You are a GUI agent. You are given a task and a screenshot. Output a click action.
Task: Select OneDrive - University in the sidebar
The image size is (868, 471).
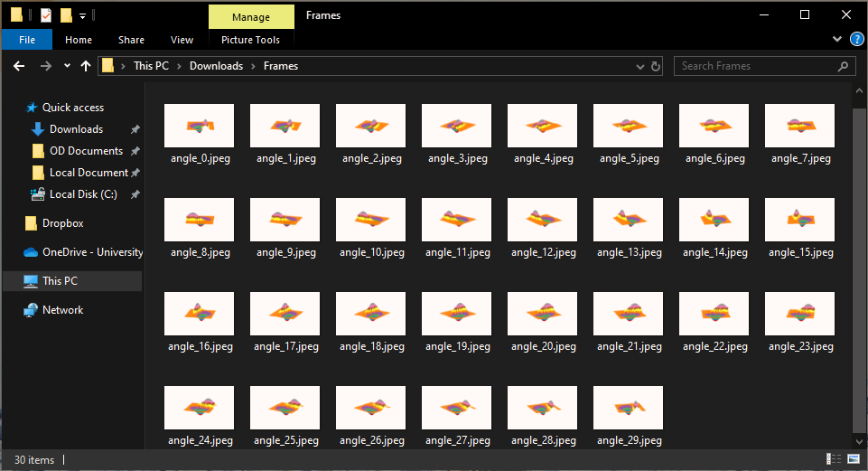[x=92, y=252]
